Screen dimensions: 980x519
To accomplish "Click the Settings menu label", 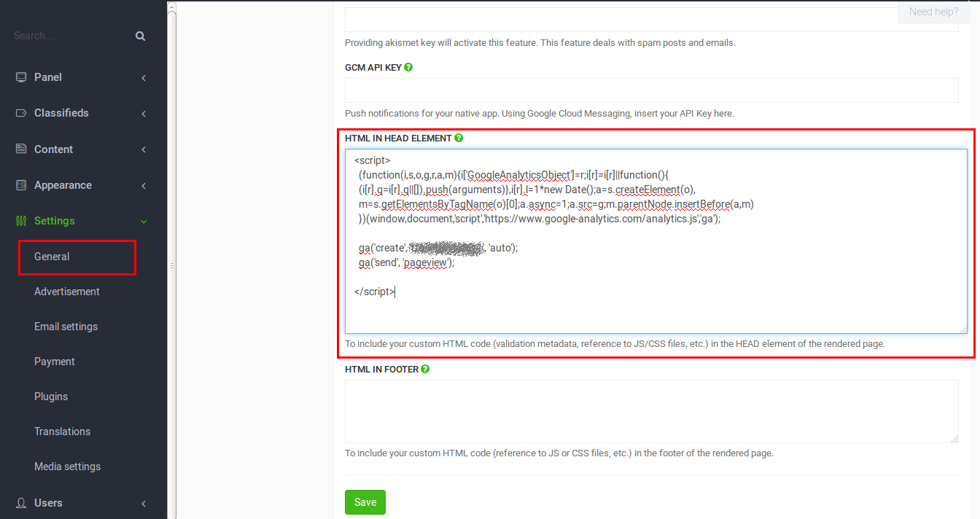I will [55, 221].
